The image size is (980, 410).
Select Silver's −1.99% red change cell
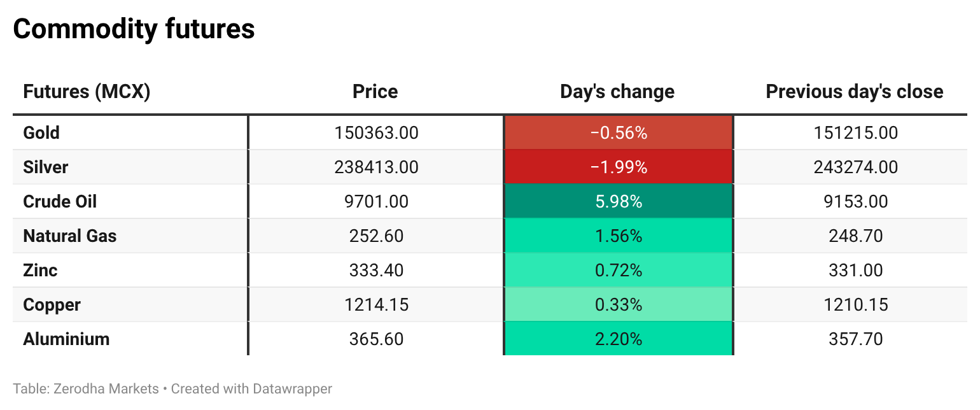[618, 167]
